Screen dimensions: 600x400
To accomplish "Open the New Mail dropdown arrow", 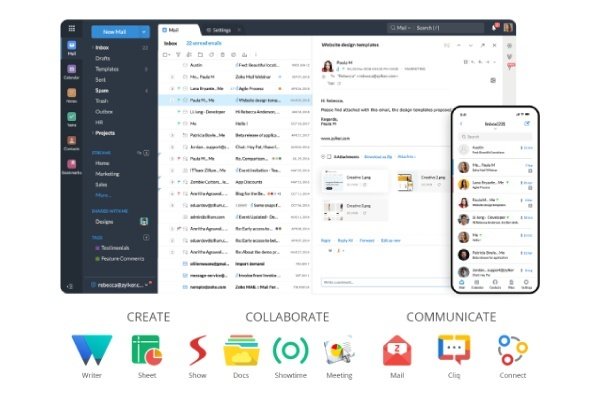I will point(144,32).
